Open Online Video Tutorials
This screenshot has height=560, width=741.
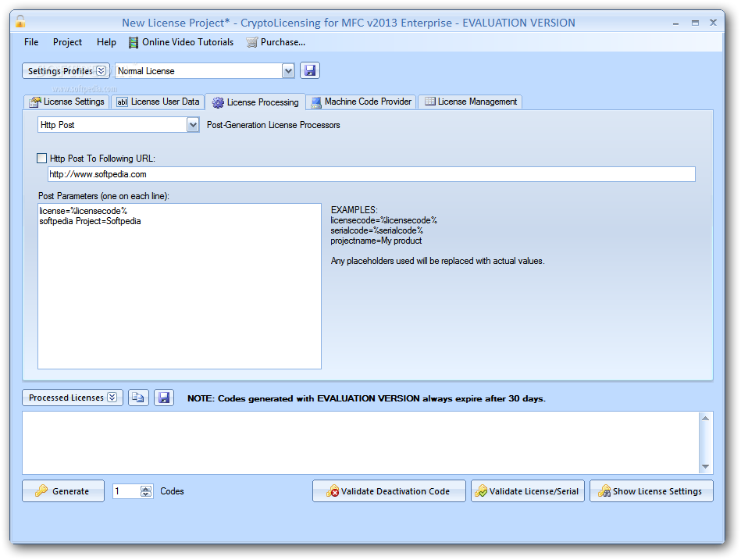(x=181, y=42)
